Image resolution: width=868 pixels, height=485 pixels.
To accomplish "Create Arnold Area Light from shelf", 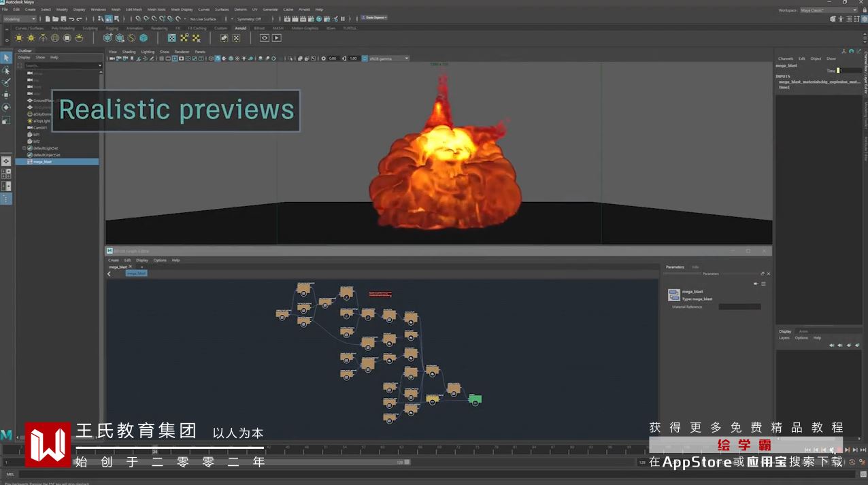I will tap(19, 38).
